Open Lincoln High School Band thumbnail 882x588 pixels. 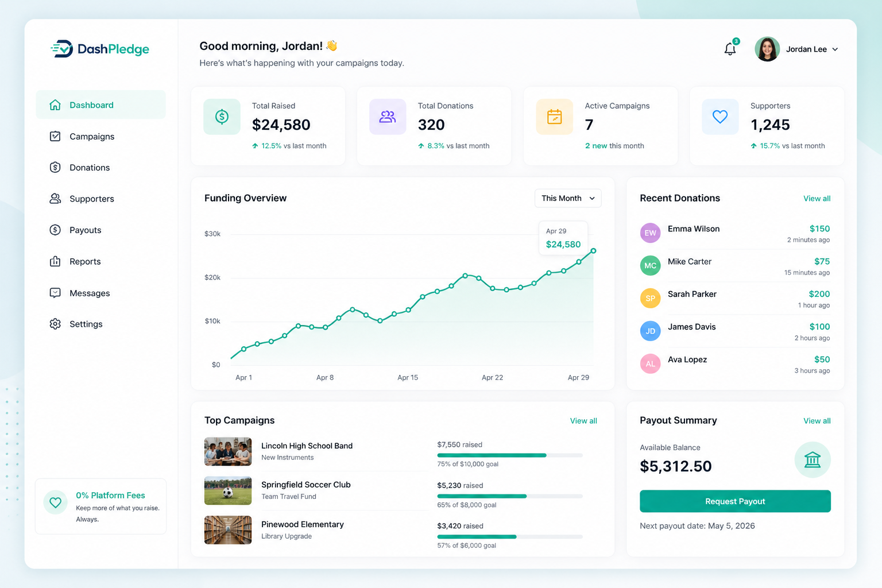click(x=228, y=451)
